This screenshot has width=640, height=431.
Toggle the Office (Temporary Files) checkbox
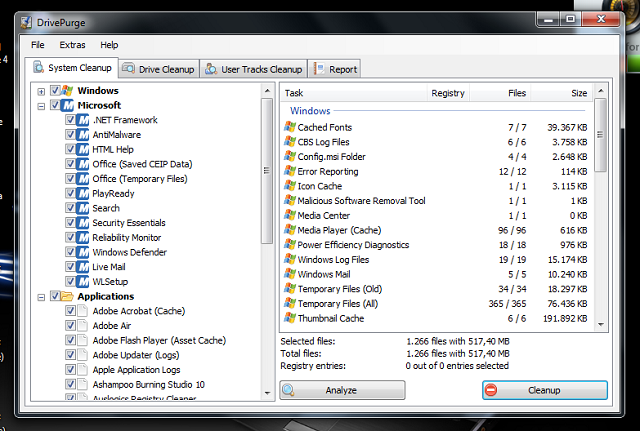(x=70, y=179)
